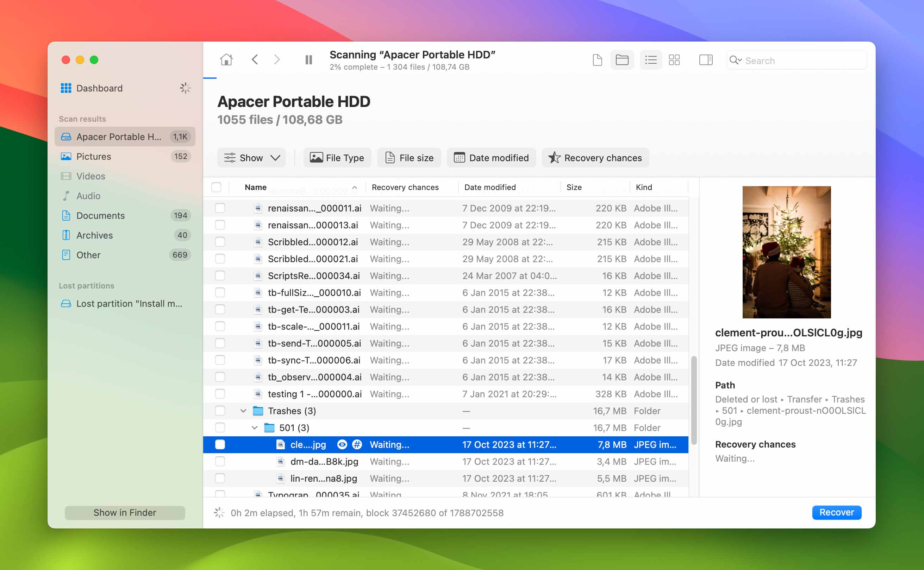Click the pause scan button

[x=307, y=60]
